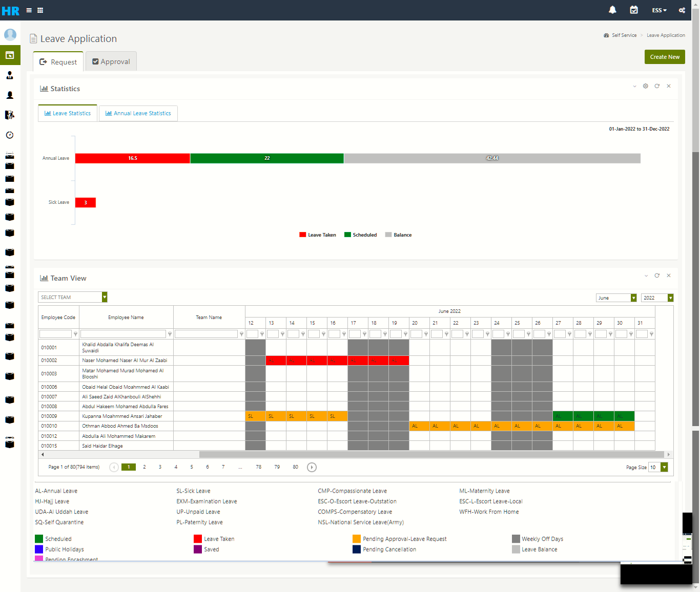Refresh the Team View widget
700x592 pixels.
tap(657, 276)
